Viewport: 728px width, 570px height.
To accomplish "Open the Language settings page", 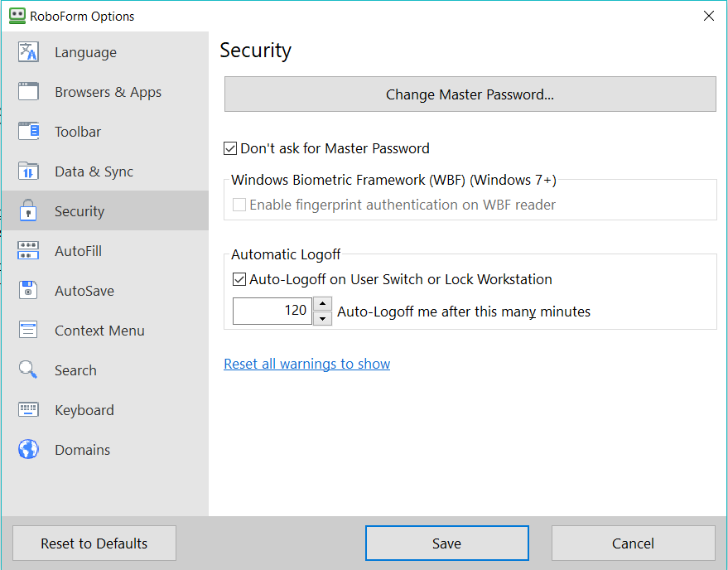I will (105, 52).
